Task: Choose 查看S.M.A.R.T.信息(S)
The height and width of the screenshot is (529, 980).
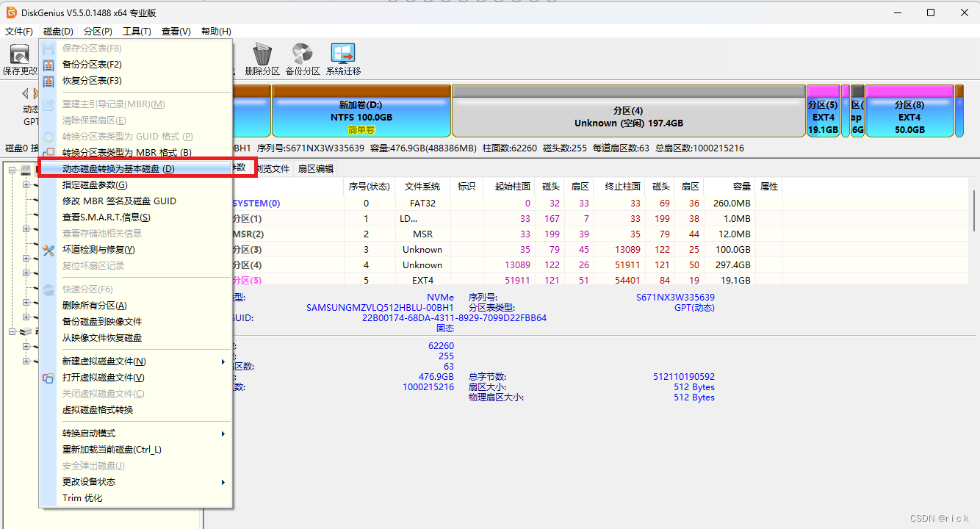Action: pos(136,217)
